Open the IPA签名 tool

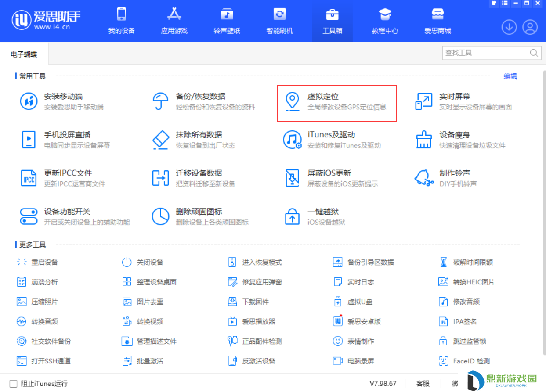tap(458, 321)
